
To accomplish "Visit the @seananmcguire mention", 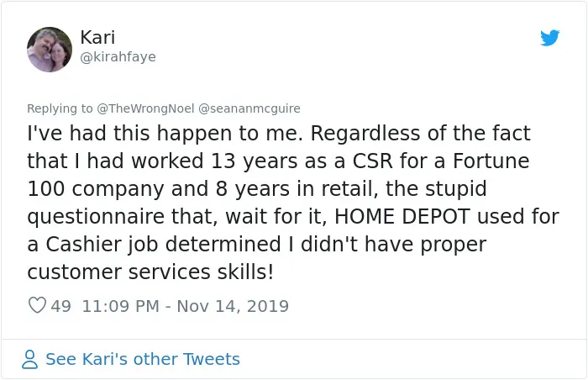I will 249,108.
